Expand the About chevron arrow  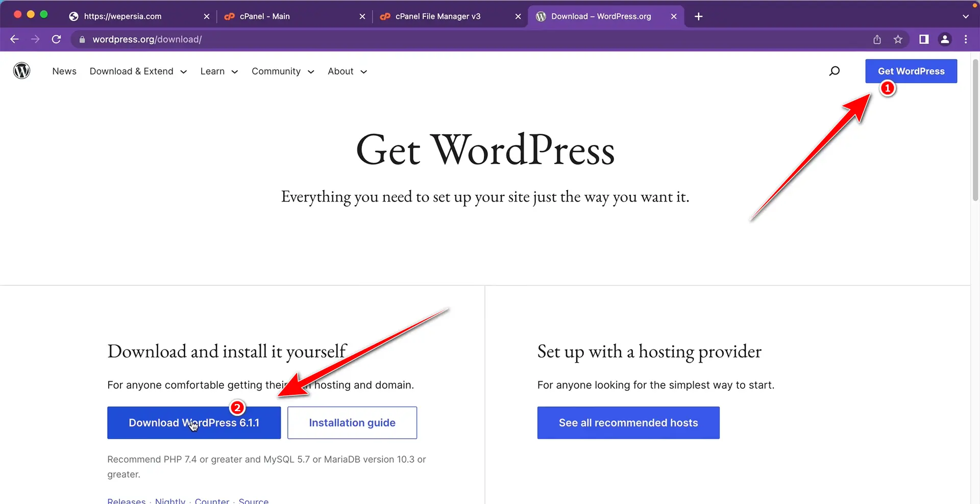coord(364,72)
